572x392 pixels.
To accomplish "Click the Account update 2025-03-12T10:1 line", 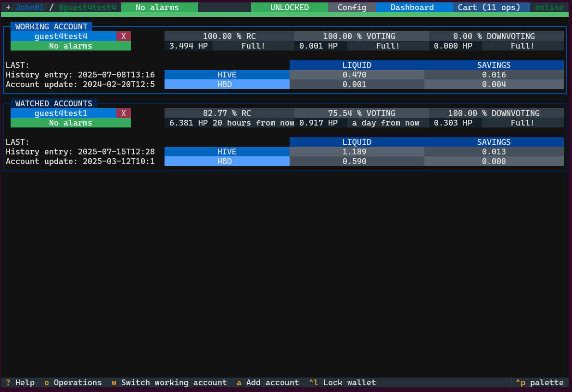I will click(80, 161).
